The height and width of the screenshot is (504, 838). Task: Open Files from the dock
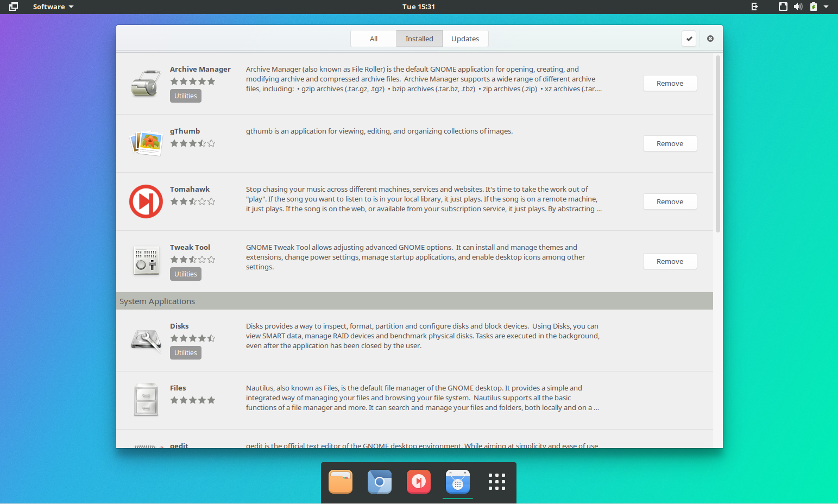(341, 482)
